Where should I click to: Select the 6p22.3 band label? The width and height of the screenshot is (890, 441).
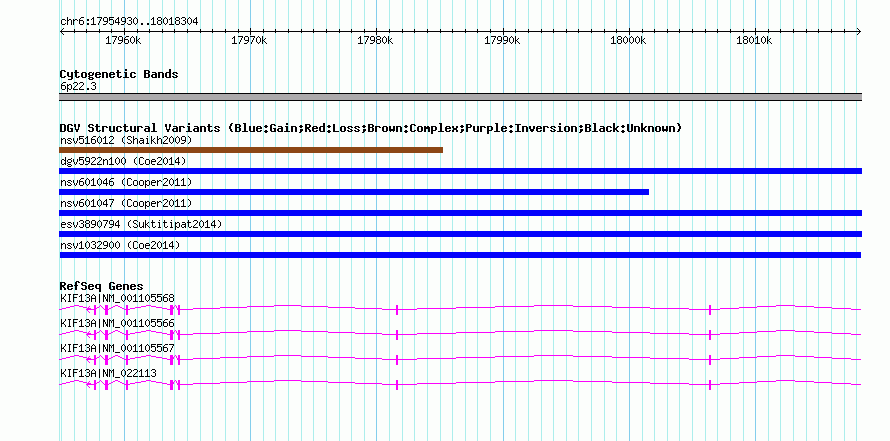pos(78,86)
